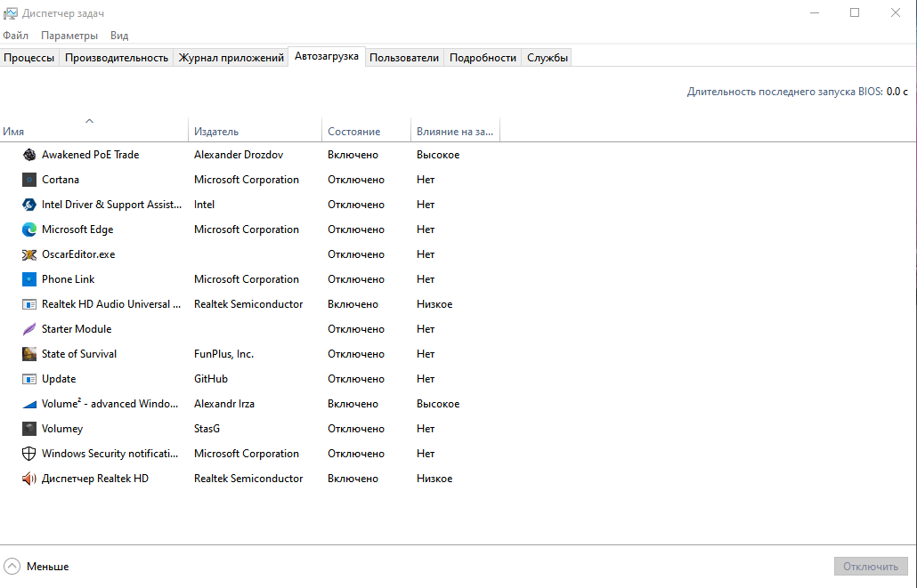
Task: Switch to the Производительность tab
Action: click(117, 58)
